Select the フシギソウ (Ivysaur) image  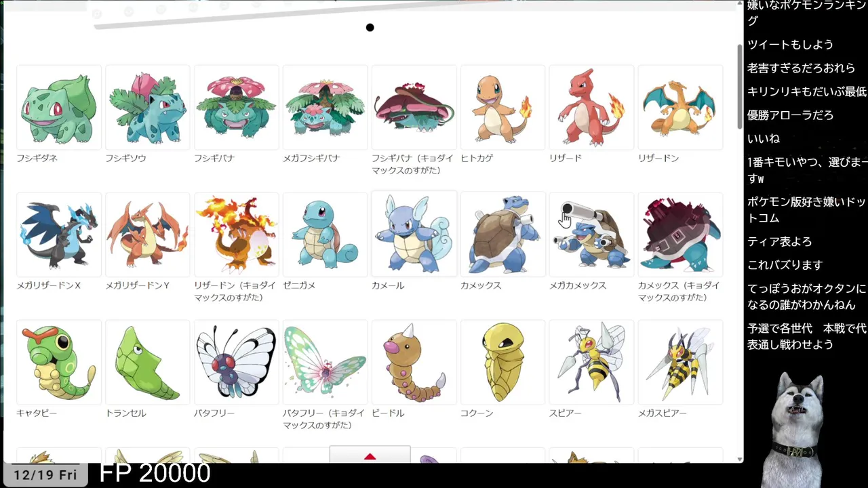[x=148, y=108]
